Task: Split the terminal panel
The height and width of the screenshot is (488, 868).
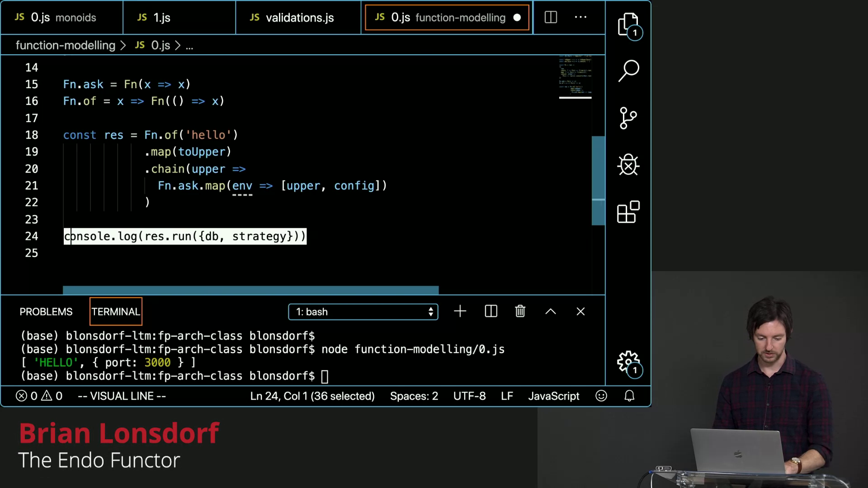Action: [x=491, y=311]
